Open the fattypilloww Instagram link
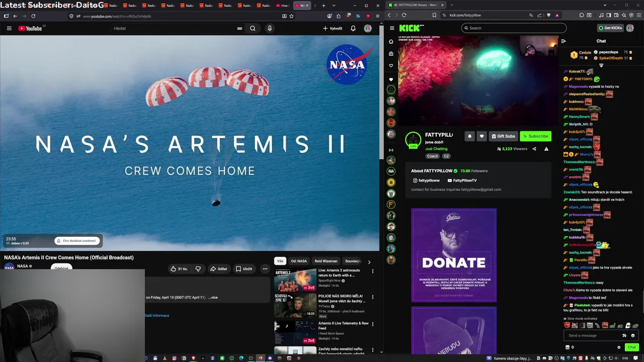644x362 pixels. point(426,180)
